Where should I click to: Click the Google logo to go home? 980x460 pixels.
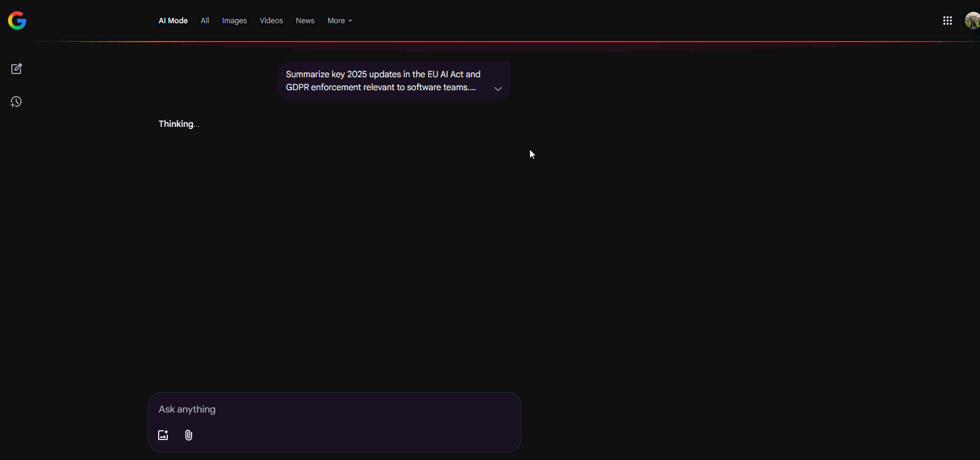17,21
